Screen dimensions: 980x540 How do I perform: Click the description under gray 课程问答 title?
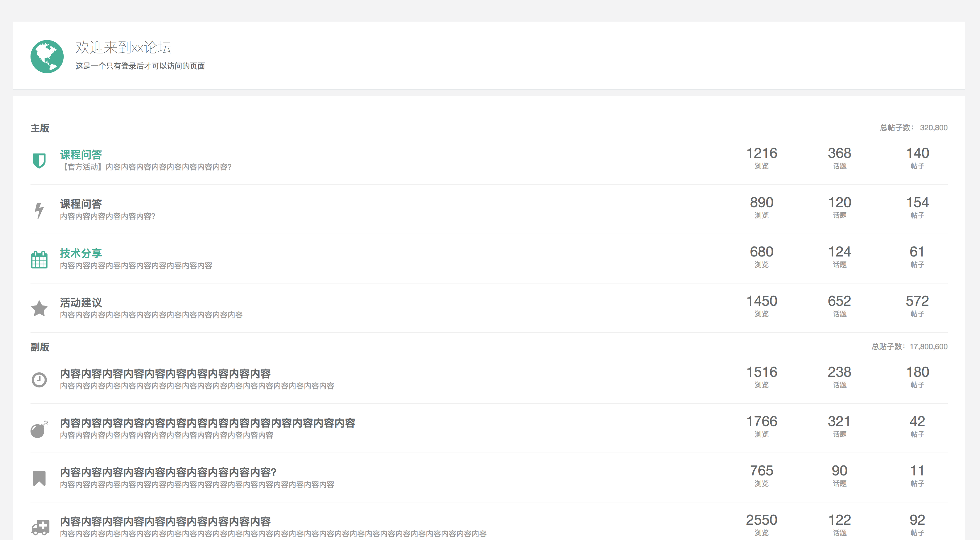(108, 216)
